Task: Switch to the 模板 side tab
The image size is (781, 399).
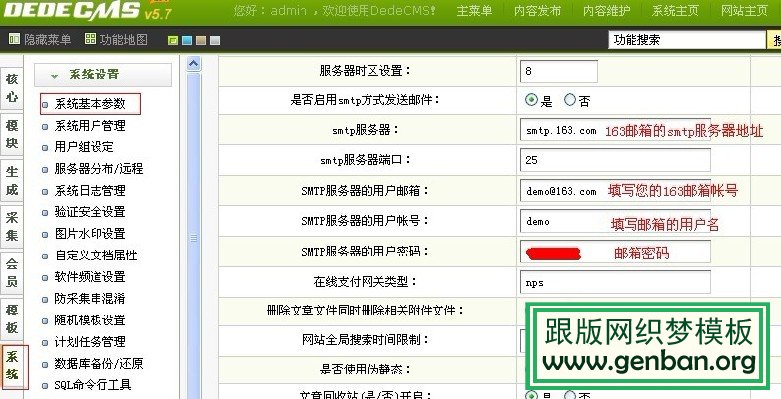Action: point(11,319)
